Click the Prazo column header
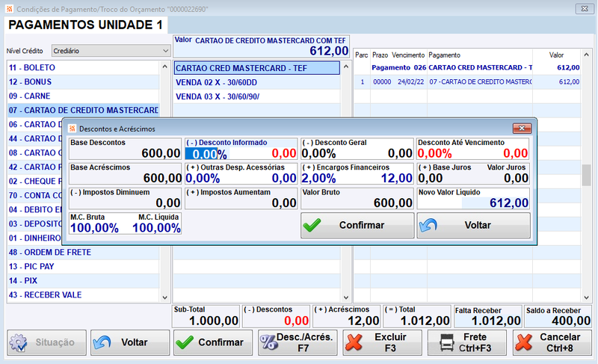598x364 pixels. click(380, 55)
